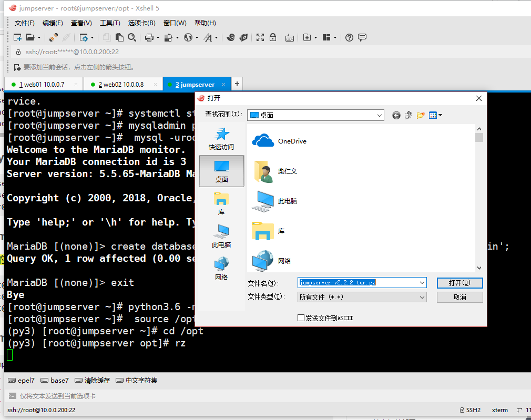Click the Create New Folder icon
The width and height of the screenshot is (531, 420).
(x=420, y=115)
